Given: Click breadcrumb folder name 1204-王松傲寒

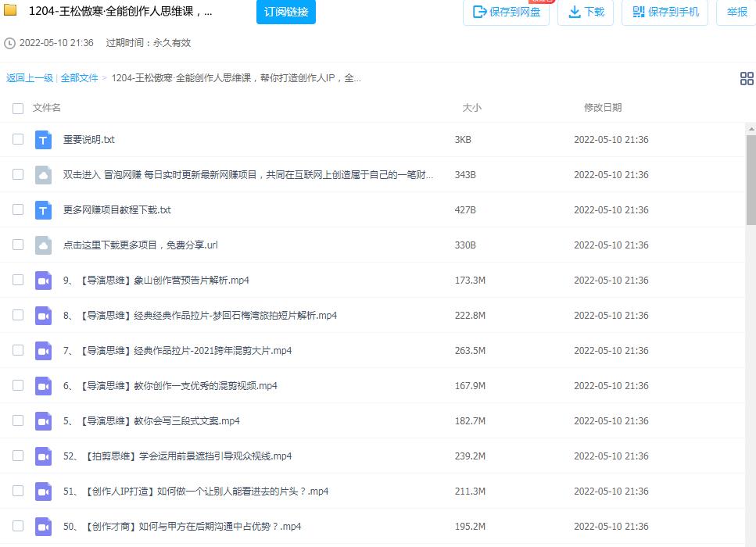Looking at the screenshot, I should tap(236, 78).
